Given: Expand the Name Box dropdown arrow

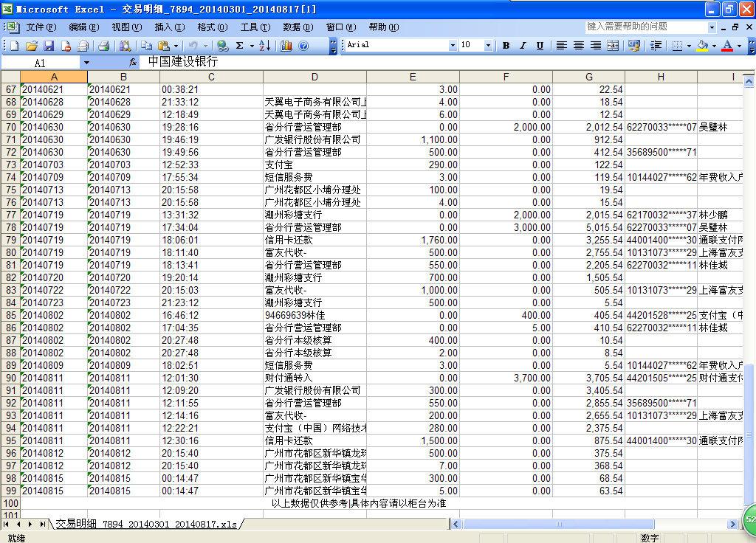Looking at the screenshot, I should 86,63.
